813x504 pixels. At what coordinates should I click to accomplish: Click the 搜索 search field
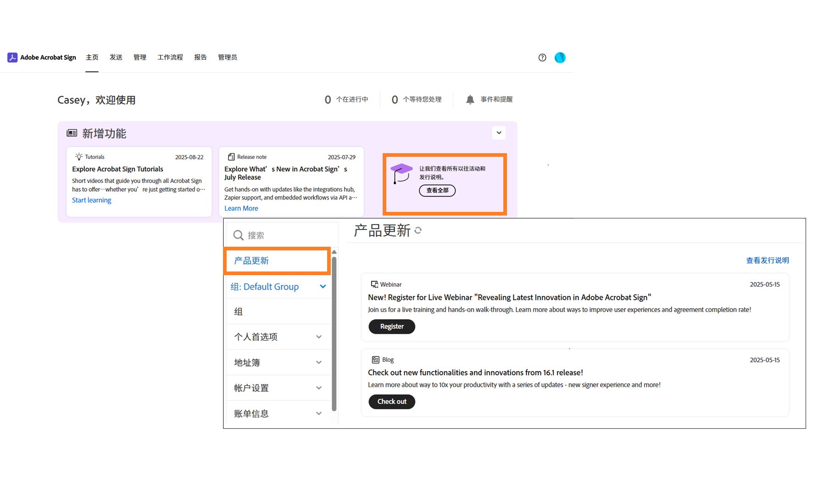click(x=282, y=235)
